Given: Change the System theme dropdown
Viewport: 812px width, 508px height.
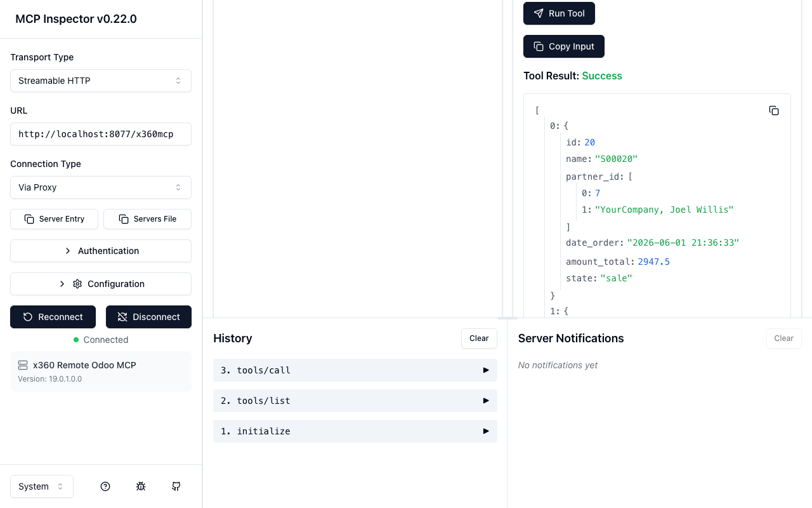Looking at the screenshot, I should tap(42, 486).
